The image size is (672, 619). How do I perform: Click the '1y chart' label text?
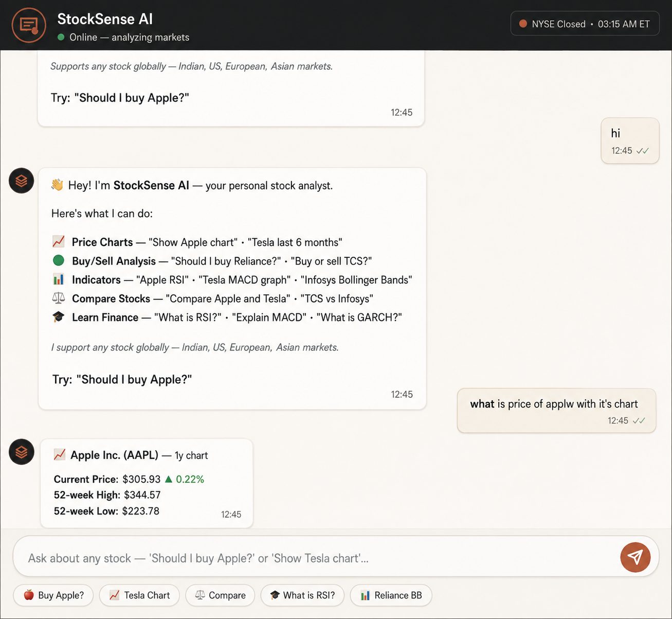(191, 455)
